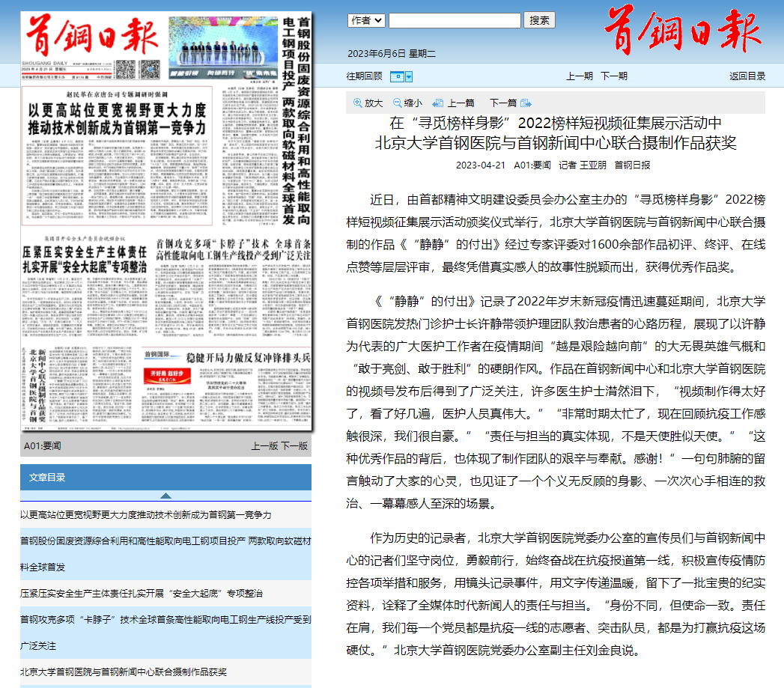Focus the search text input field

click(x=455, y=20)
